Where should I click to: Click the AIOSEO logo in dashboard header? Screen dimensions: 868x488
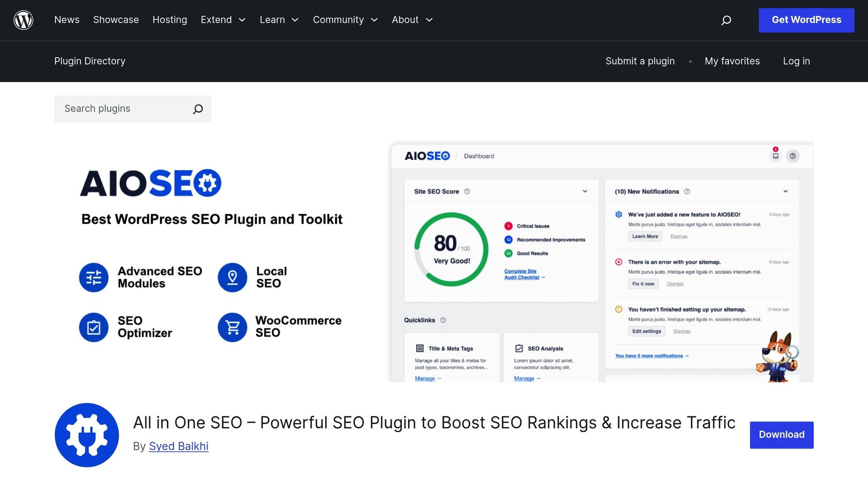coord(427,156)
